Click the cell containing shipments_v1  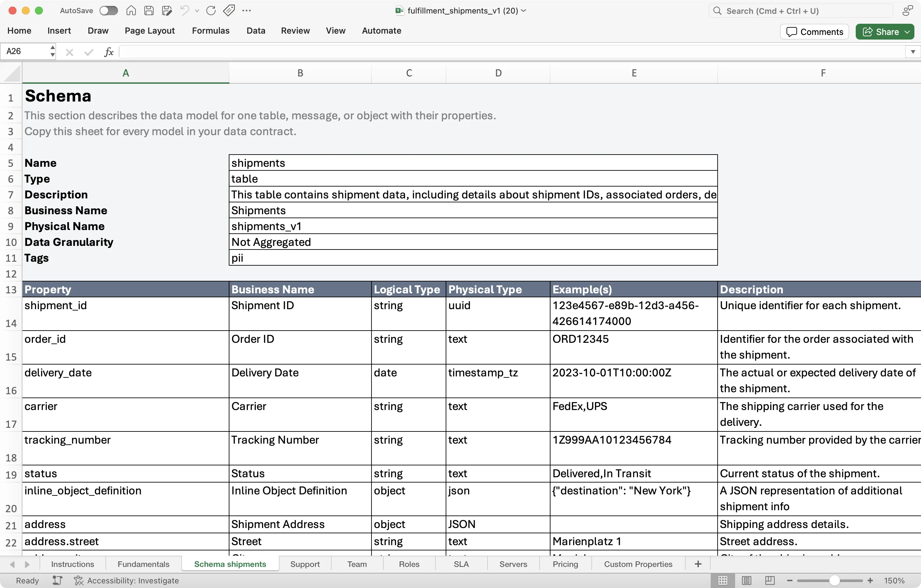click(x=473, y=226)
